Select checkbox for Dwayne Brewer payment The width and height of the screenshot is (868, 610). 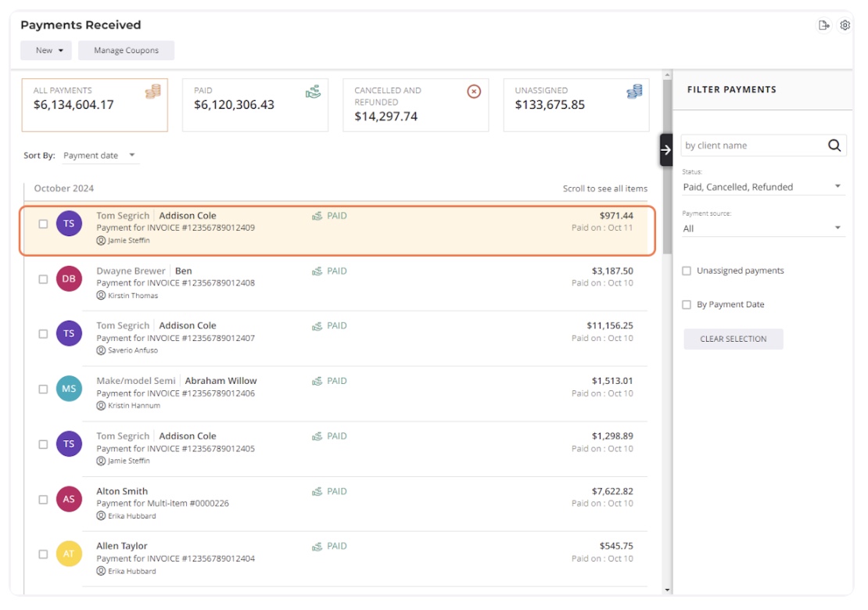(43, 279)
